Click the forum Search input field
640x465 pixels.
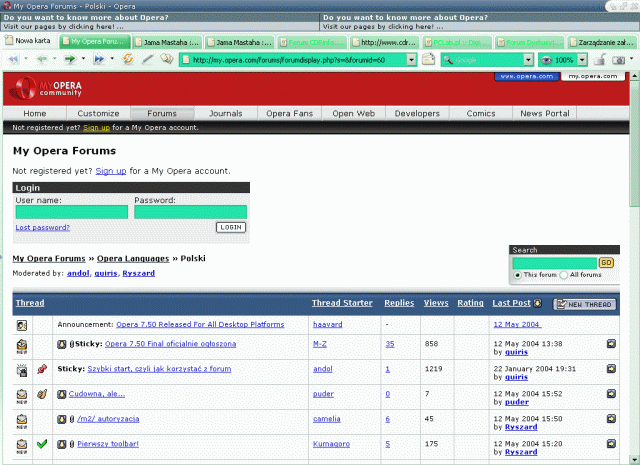coord(555,263)
